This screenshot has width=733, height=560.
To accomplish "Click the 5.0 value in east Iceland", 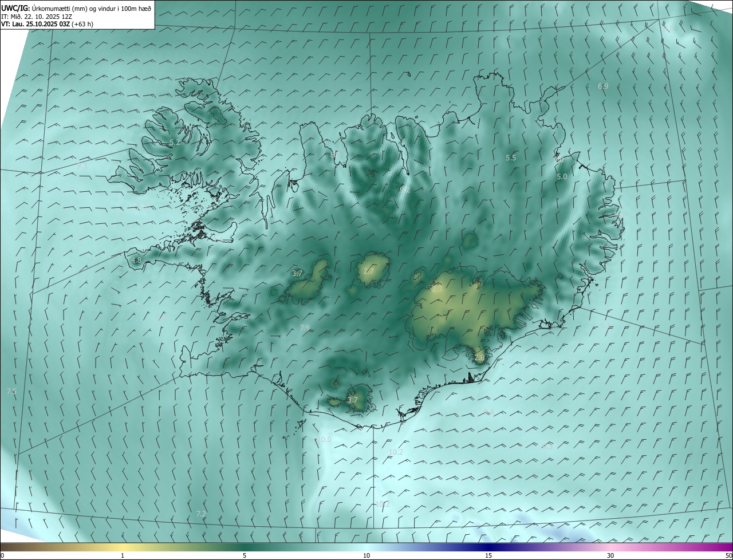I will click(x=562, y=177).
